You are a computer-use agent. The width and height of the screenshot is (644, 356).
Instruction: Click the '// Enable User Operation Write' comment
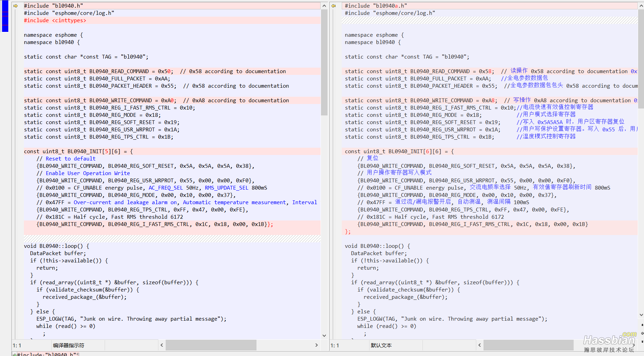tap(83, 173)
